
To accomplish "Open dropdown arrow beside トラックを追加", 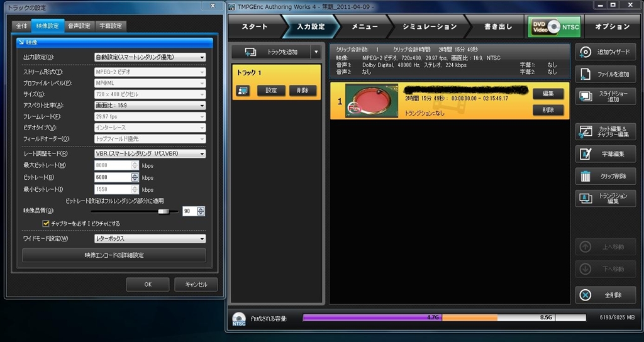I will [x=316, y=52].
